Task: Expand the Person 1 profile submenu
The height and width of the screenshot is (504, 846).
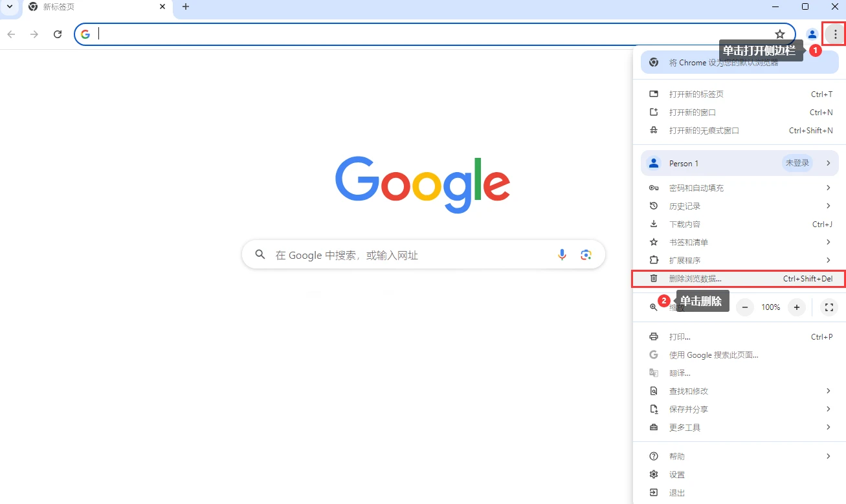Action: [739, 163]
